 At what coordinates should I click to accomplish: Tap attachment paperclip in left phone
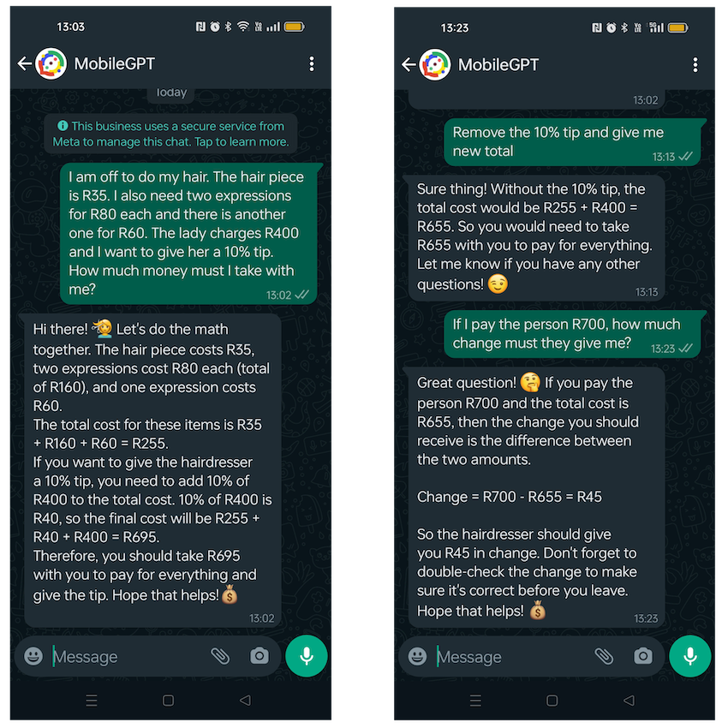(x=220, y=656)
